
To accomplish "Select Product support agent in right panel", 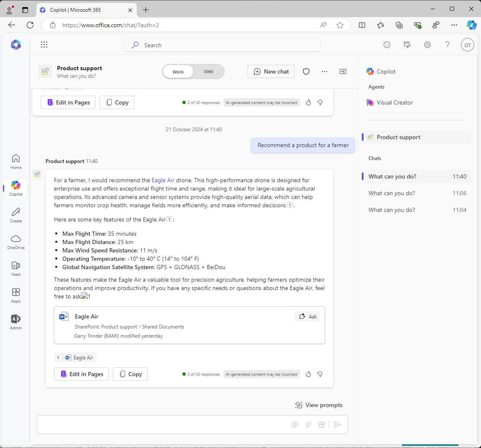I will (416, 137).
